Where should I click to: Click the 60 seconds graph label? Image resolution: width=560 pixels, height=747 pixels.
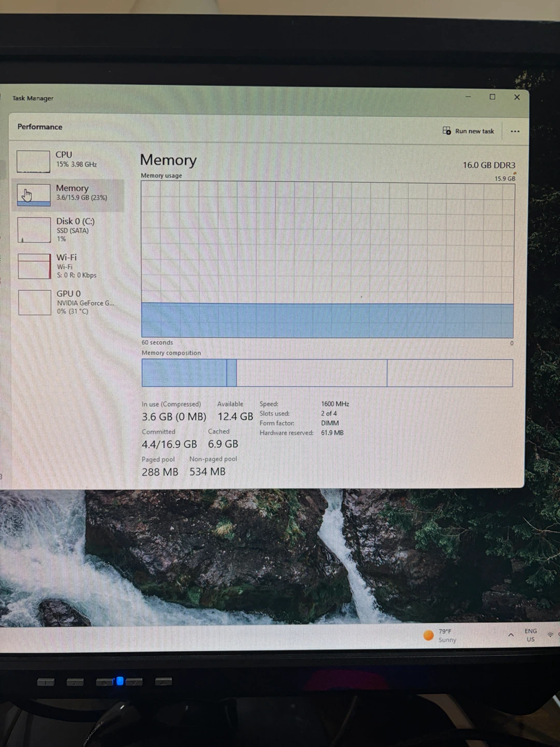tap(157, 342)
